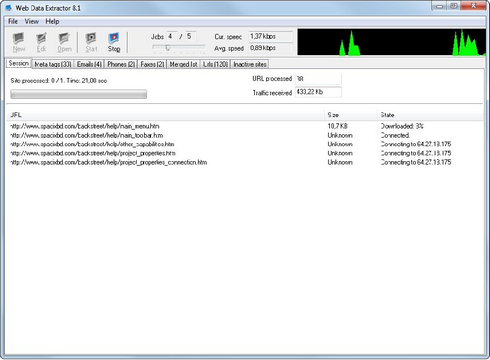Image resolution: width=490 pixels, height=360 pixels.
Task: Switch to the Merged list tab
Action: pyautogui.click(x=183, y=64)
